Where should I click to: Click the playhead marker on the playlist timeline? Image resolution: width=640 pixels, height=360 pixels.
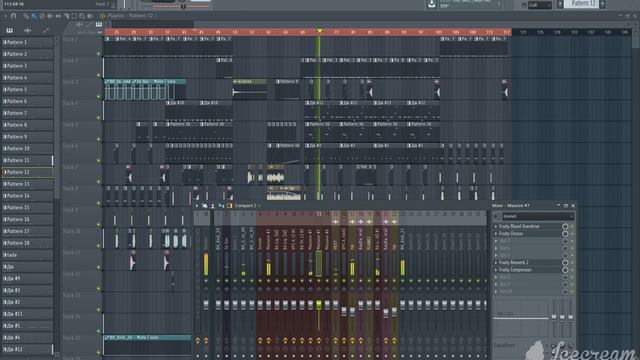(319, 31)
